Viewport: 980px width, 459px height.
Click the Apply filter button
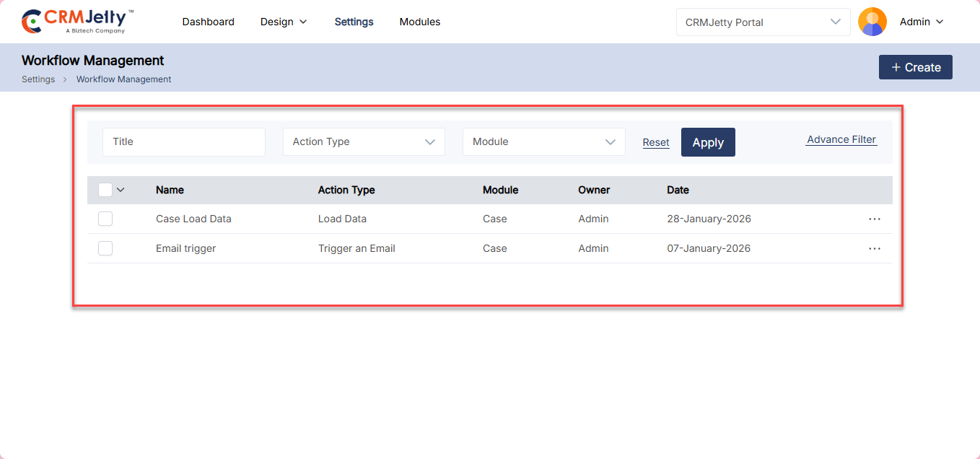tap(707, 142)
